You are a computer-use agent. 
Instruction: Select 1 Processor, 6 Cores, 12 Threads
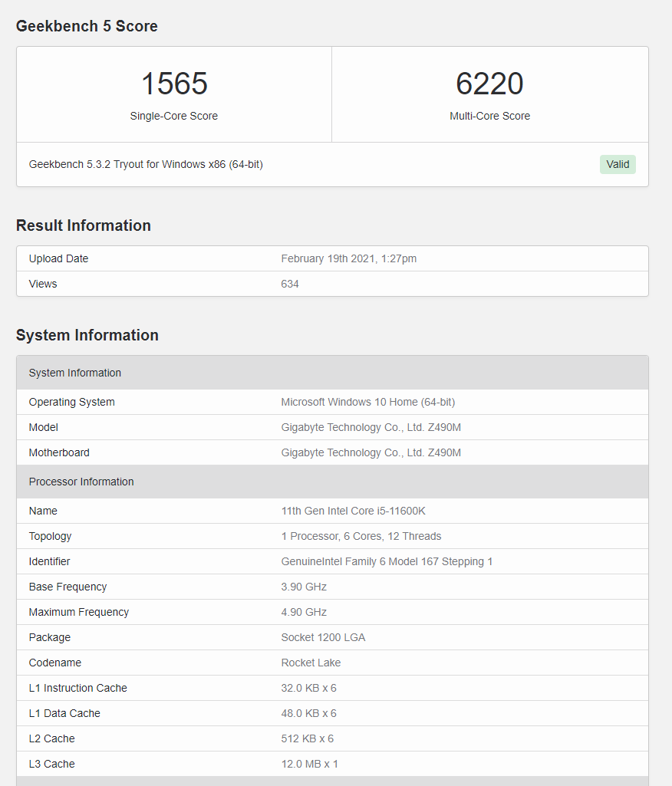(x=361, y=536)
